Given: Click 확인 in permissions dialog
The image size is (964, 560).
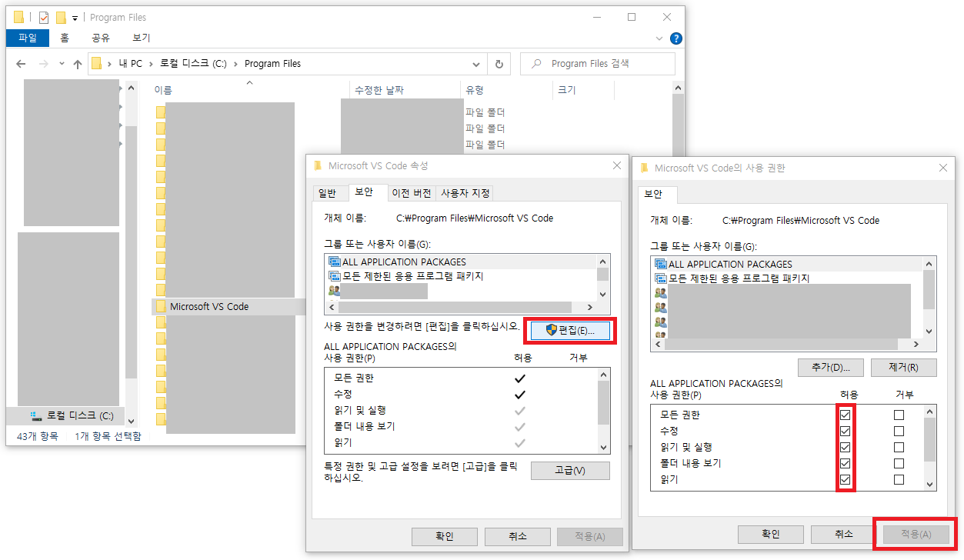Looking at the screenshot, I should [771, 534].
